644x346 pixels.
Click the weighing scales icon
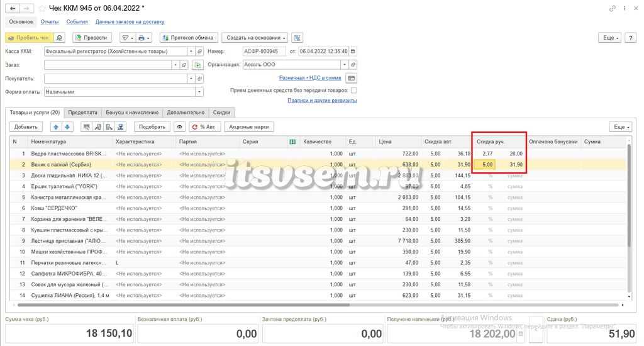[121, 127]
